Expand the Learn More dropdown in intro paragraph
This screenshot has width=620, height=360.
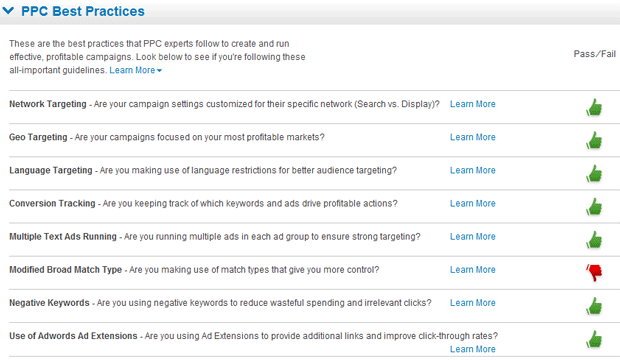[x=136, y=70]
